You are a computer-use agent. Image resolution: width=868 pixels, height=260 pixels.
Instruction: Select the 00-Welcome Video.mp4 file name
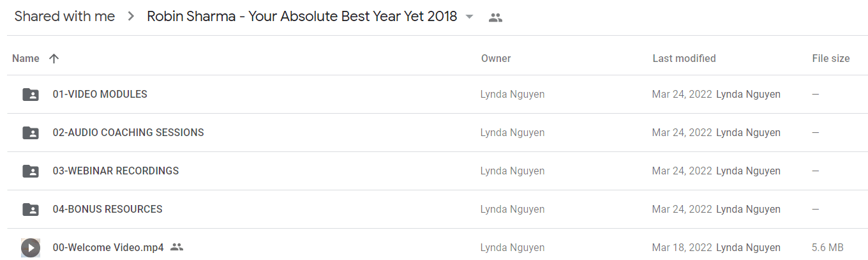pos(108,247)
